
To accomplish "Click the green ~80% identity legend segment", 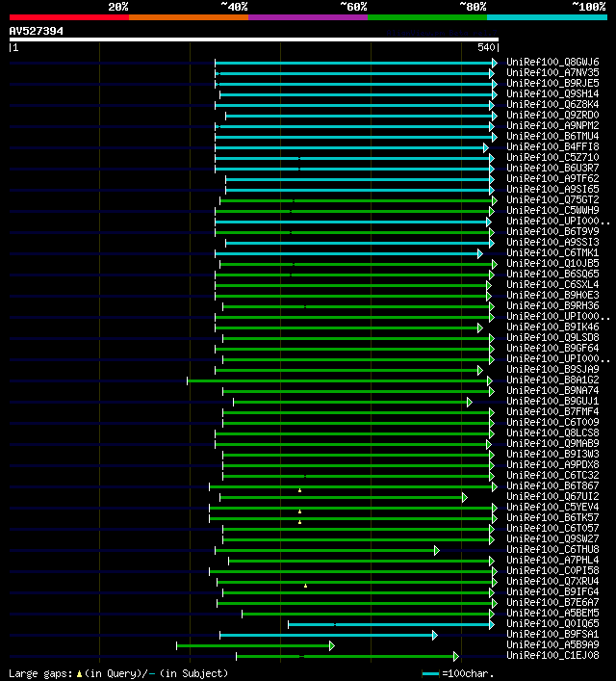I will tap(427, 17).
